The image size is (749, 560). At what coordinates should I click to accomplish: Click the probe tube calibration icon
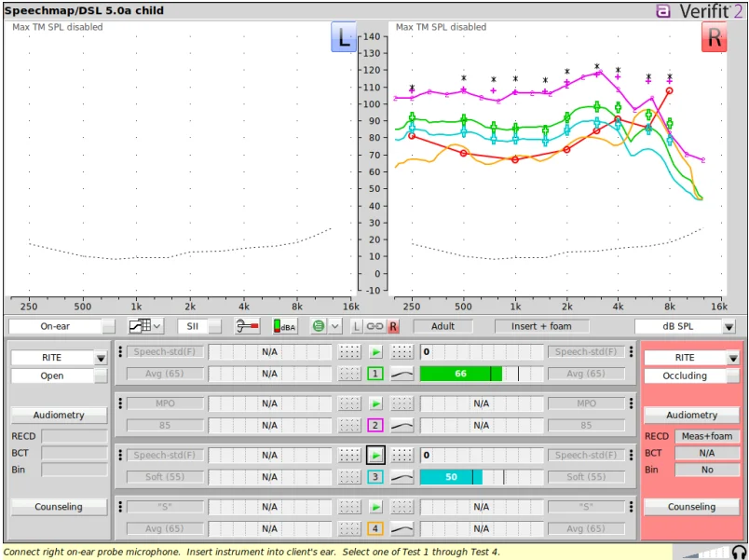(248, 326)
